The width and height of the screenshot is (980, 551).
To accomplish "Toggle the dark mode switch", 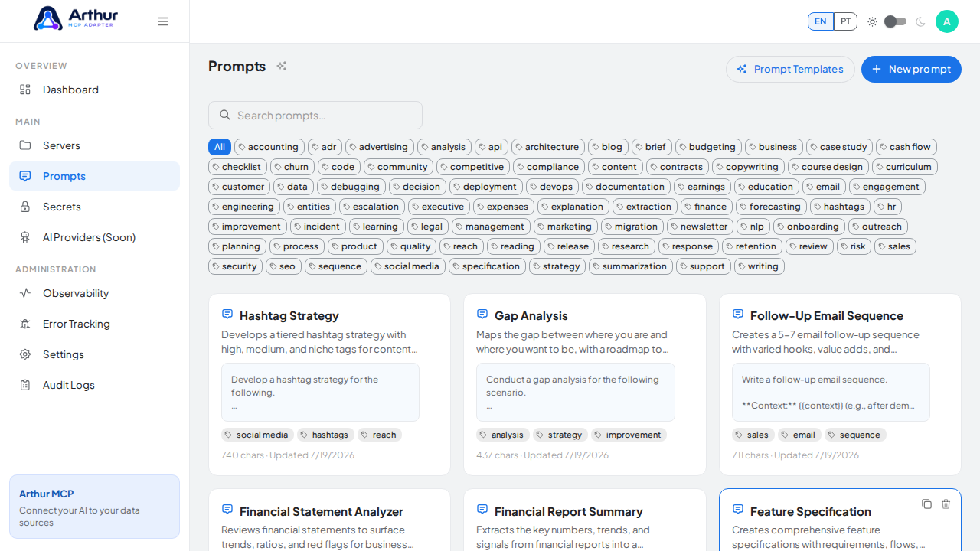I will 895,21.
